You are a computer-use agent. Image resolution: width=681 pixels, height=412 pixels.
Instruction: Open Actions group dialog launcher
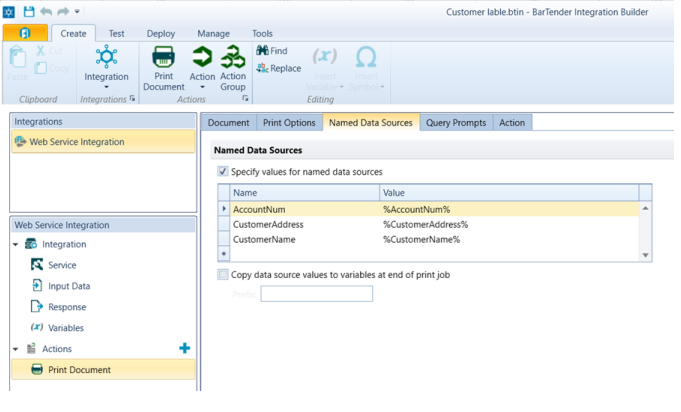(245, 99)
